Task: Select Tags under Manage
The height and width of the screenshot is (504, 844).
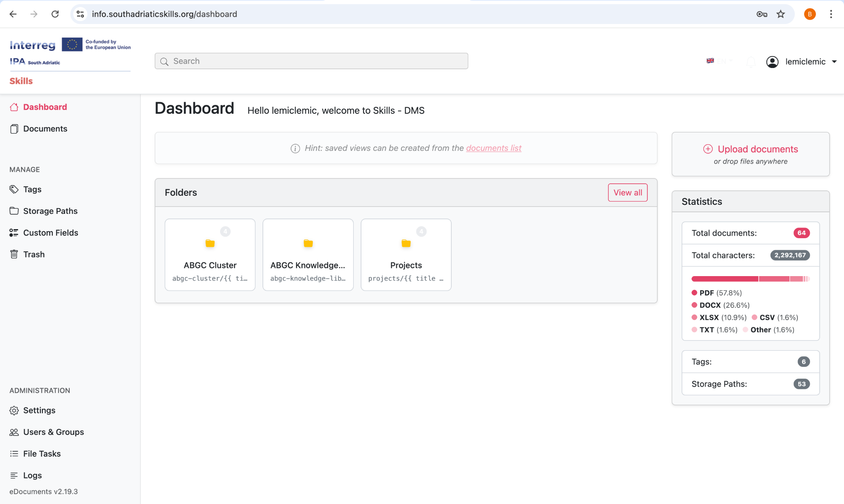Action: [x=32, y=189]
